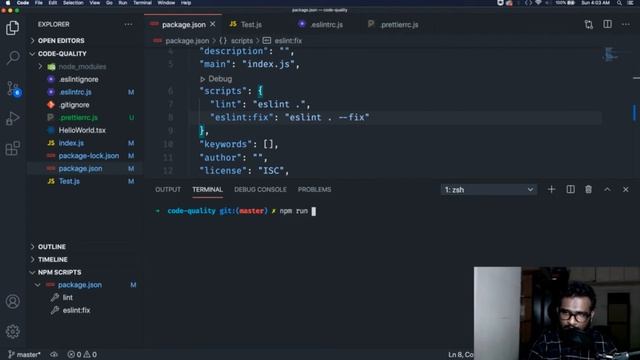Click the terminal prompt input area
Image resolution: width=640 pixels, height=360 pixels.
tap(313, 211)
